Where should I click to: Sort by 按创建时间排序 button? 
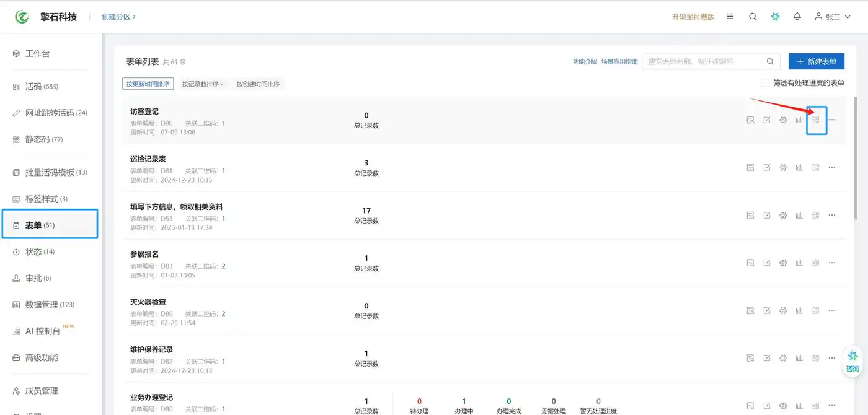pyautogui.click(x=258, y=84)
